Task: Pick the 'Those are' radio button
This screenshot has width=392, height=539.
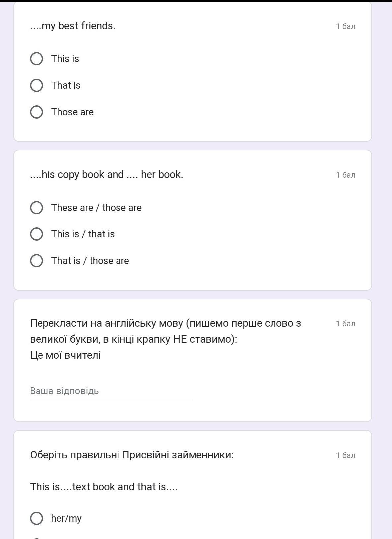Action: tap(37, 112)
